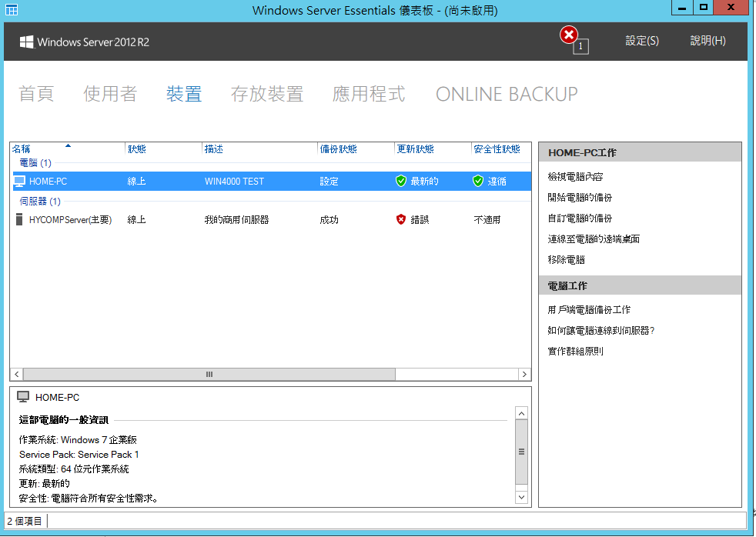
Task: Click the HYCOMPServer server icon in the list
Action: click(19, 219)
